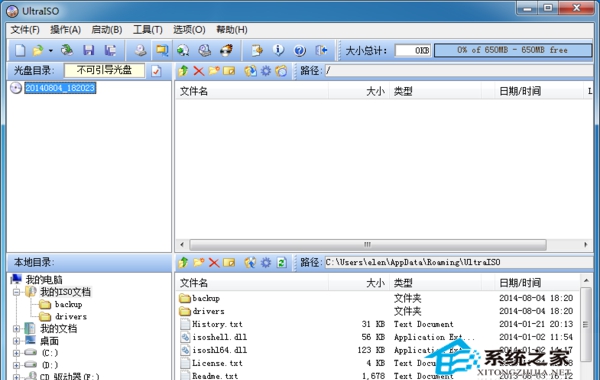This screenshot has width=600, height=380.
Task: Click the Open CD/DVD disc icon
Action: (67, 50)
